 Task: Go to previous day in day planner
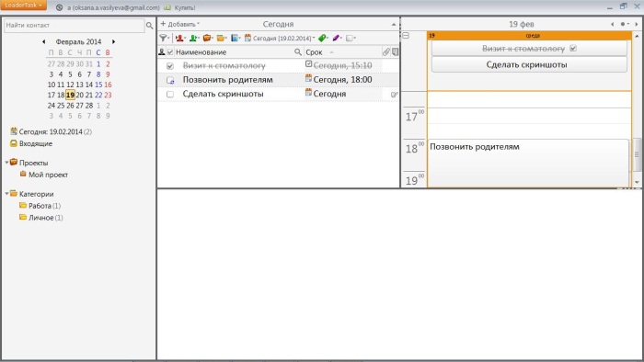[x=612, y=24]
